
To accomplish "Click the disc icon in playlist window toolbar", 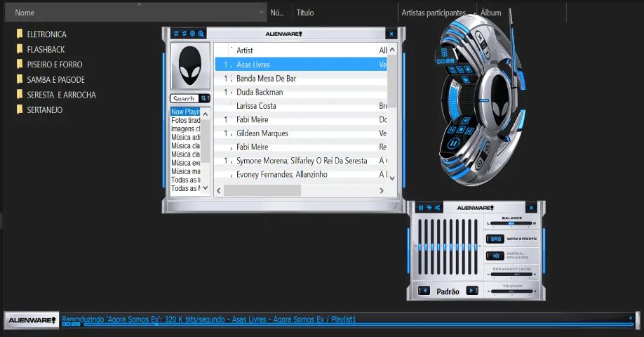I will pos(193,34).
